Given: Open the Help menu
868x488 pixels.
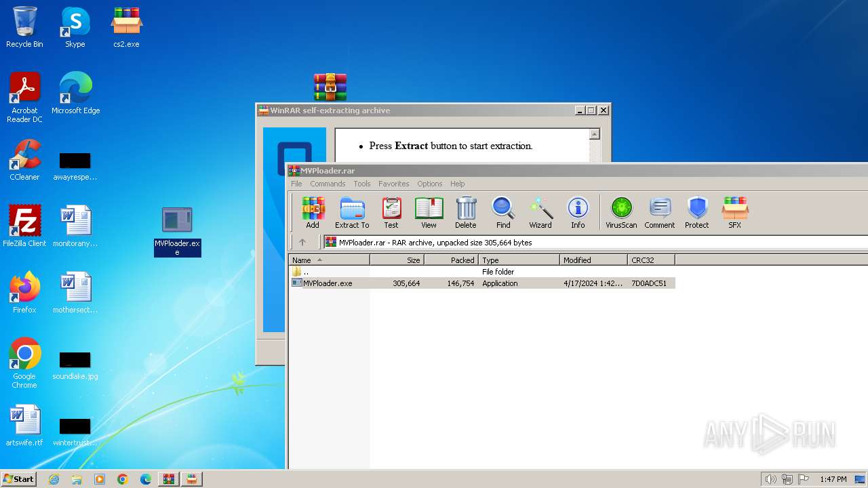Looking at the screenshot, I should pos(458,184).
